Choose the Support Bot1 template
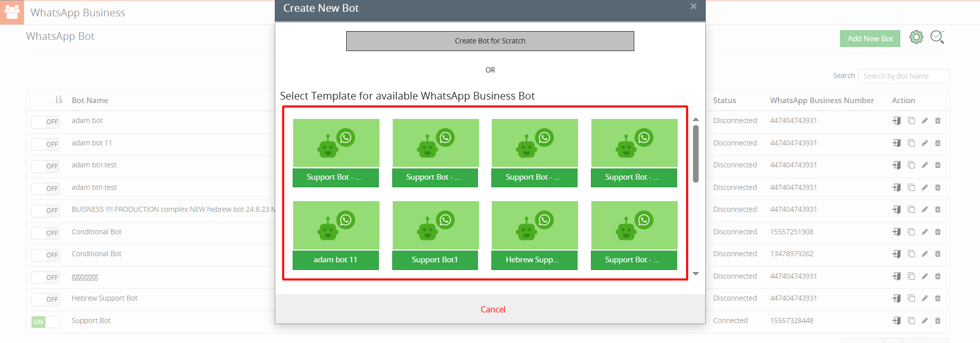The width and height of the screenshot is (980, 343). point(436,235)
